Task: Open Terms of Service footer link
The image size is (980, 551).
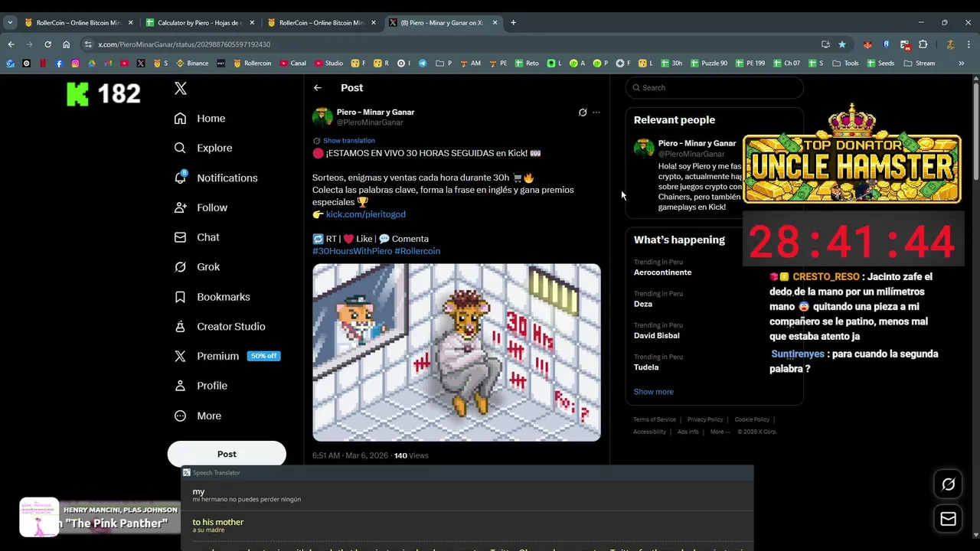Action: click(655, 419)
